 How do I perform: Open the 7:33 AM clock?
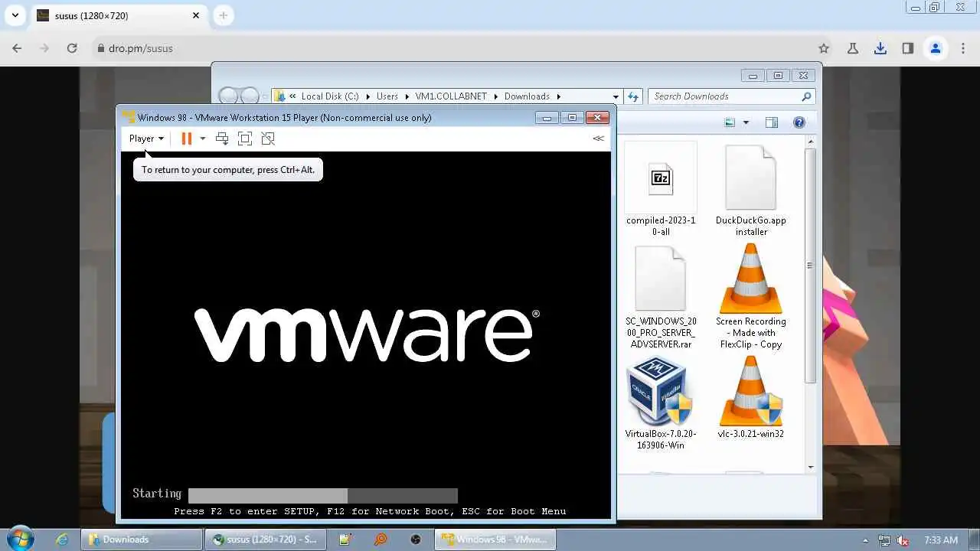(x=941, y=540)
